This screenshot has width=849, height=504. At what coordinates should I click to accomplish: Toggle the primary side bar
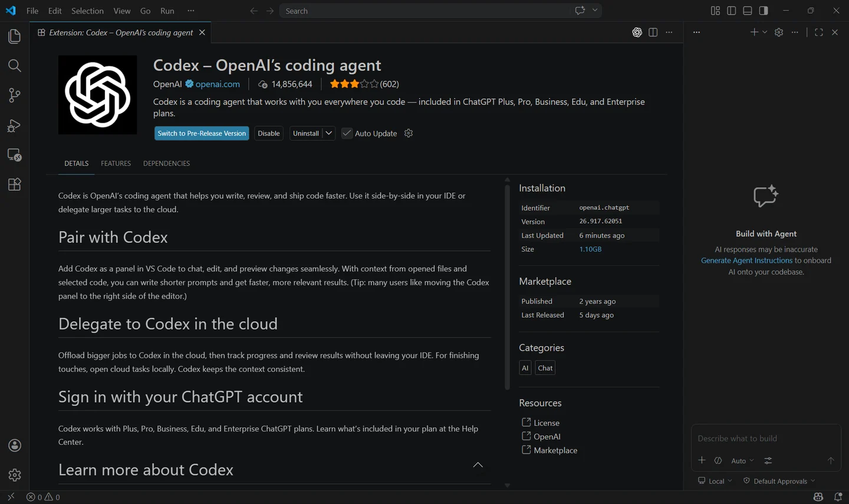point(731,11)
